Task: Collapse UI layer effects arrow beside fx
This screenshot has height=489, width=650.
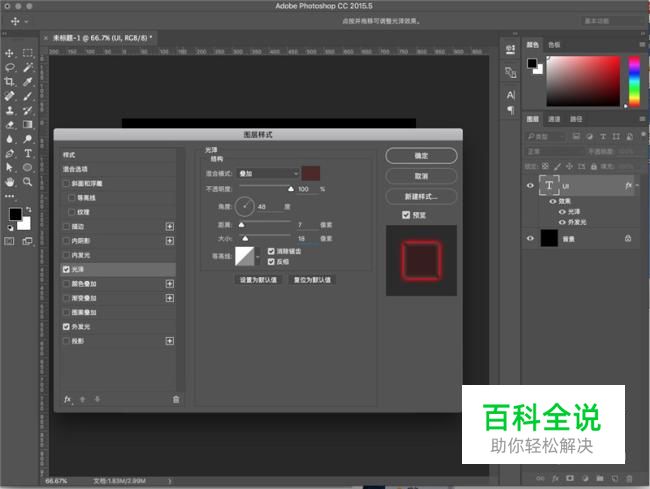Action: tap(638, 186)
